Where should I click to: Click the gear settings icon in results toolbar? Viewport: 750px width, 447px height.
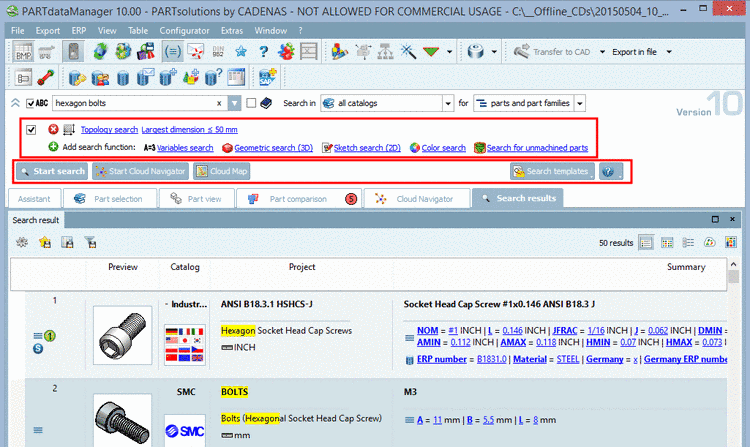coord(22,242)
